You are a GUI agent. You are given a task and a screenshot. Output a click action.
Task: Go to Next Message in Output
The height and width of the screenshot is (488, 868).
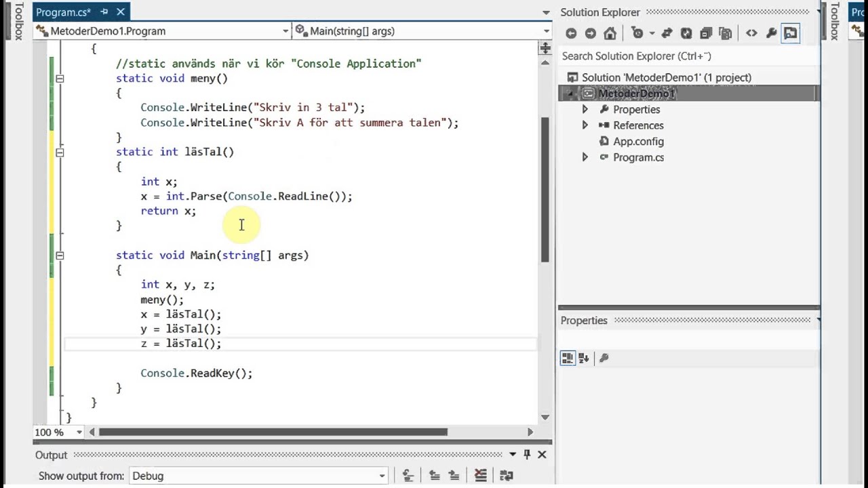tap(454, 476)
